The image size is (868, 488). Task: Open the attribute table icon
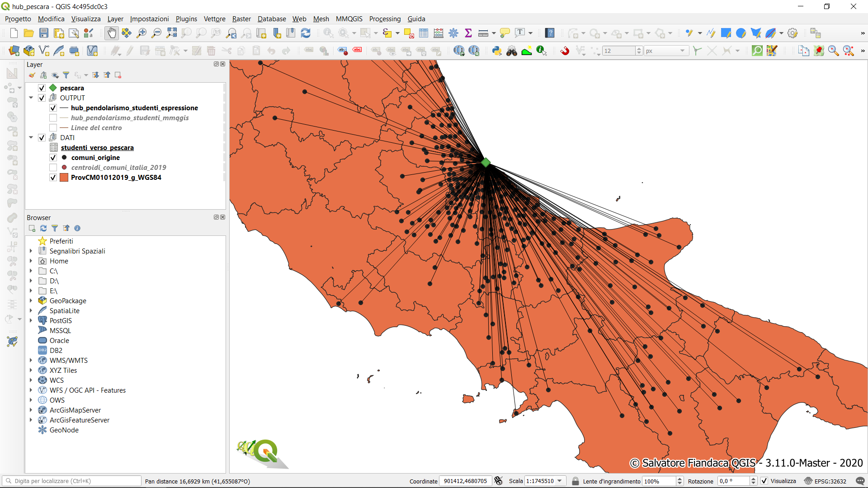click(x=424, y=33)
